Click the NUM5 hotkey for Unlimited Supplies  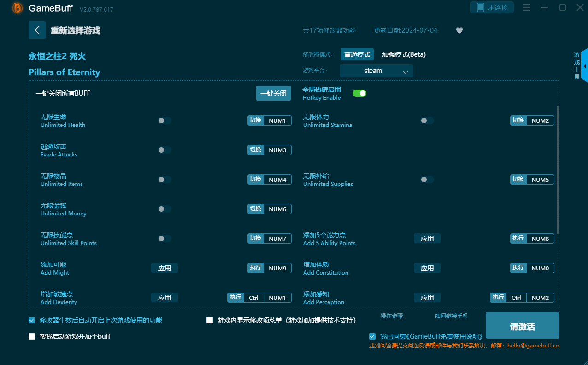pos(540,180)
